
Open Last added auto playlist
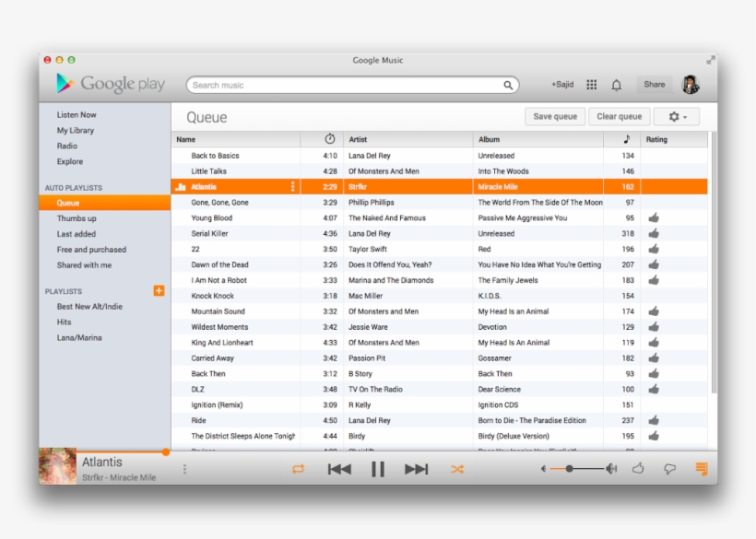pyautogui.click(x=77, y=234)
